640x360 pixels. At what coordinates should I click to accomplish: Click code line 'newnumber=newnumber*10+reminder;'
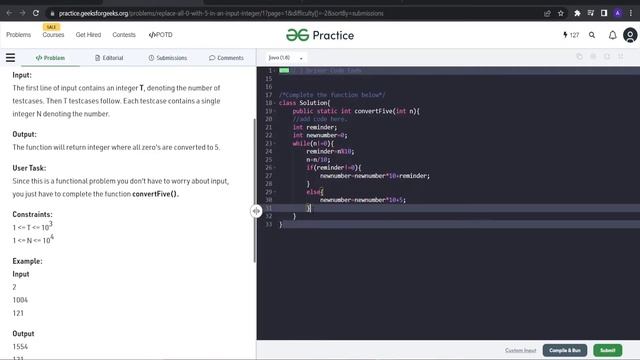pyautogui.click(x=375, y=176)
